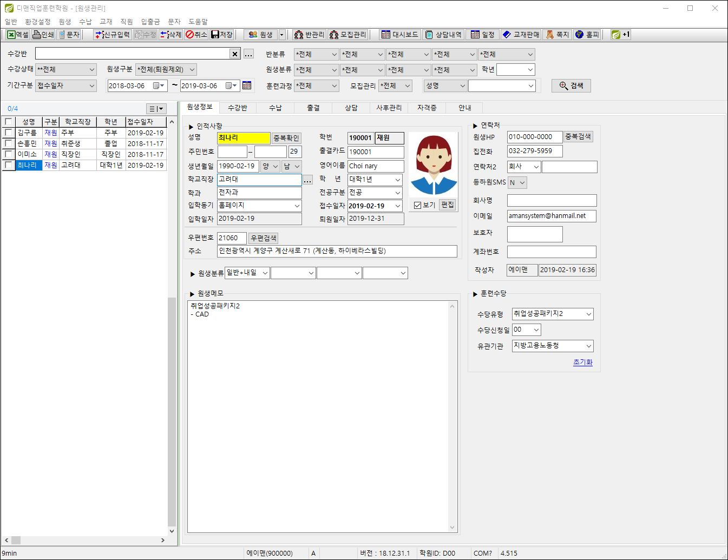Open the calendar grid icon beside the date range
The height and width of the screenshot is (560, 728).
point(247,85)
